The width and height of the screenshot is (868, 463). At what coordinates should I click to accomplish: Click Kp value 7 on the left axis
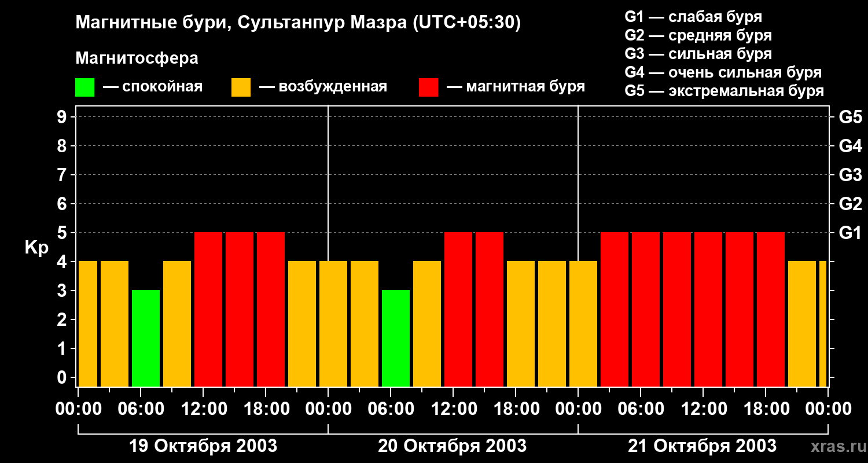63,175
